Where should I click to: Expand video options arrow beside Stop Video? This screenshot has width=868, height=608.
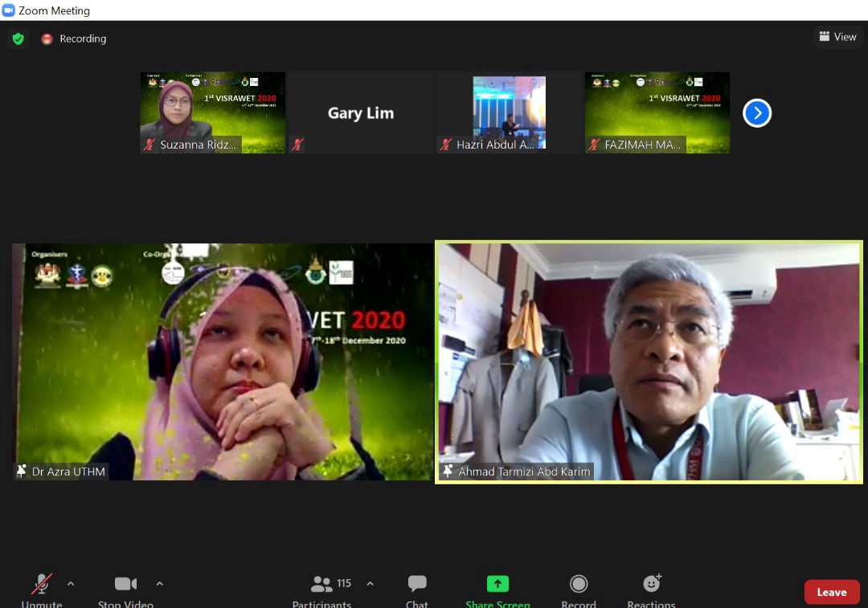click(159, 584)
